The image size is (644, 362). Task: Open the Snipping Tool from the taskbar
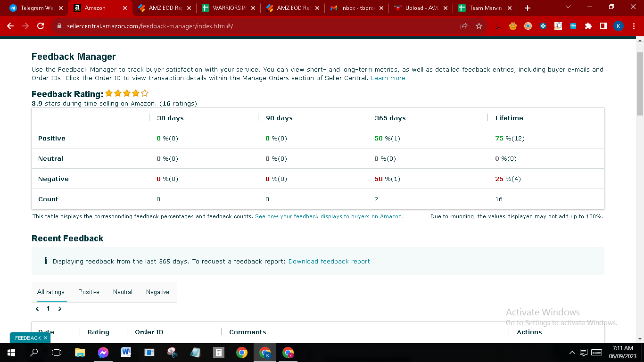pyautogui.click(x=172, y=353)
